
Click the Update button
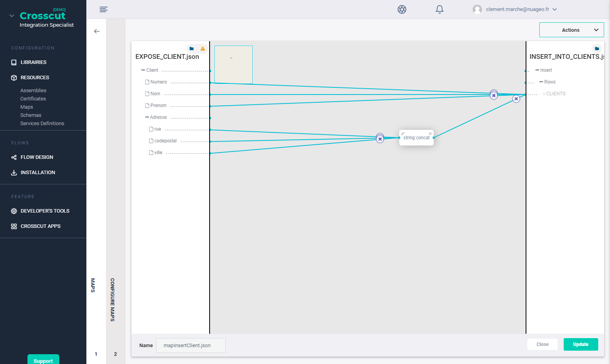pos(581,344)
